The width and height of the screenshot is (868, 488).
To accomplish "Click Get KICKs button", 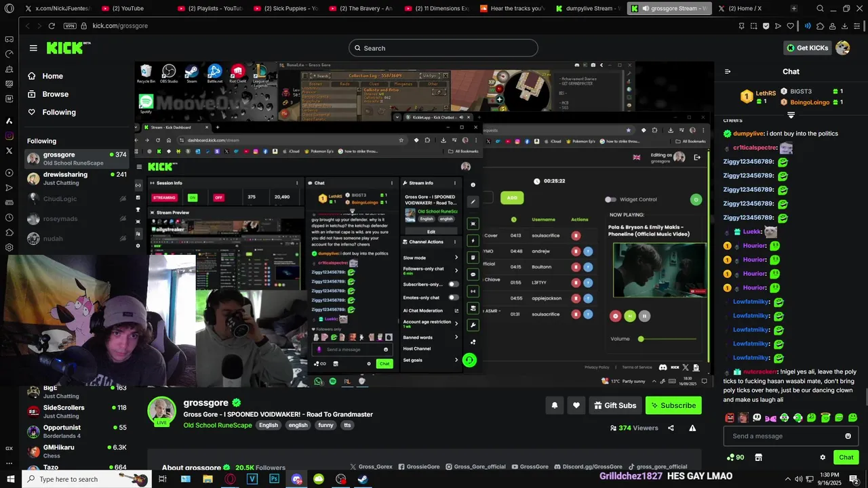I will pos(807,47).
